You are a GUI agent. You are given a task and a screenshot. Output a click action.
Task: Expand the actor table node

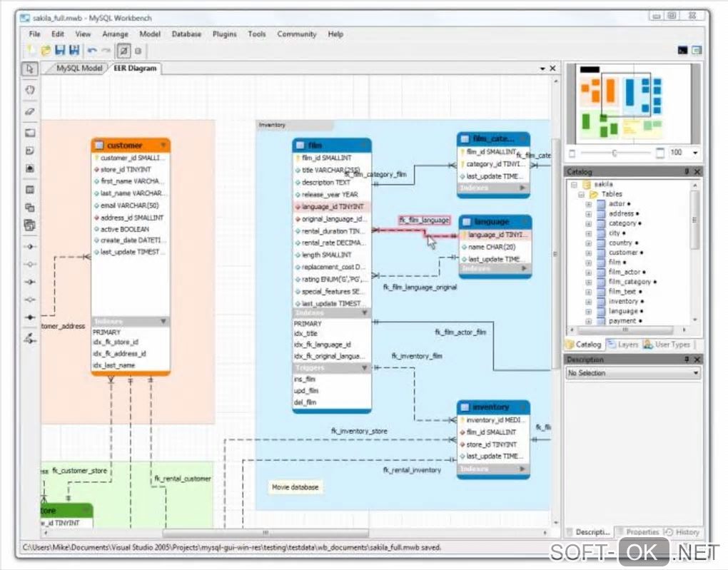(589, 204)
